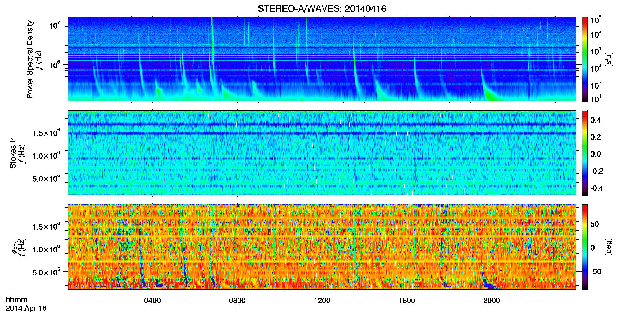Select the "[deg]" color bar unit label
Screen dimensions: 644x332
[x=609, y=247]
